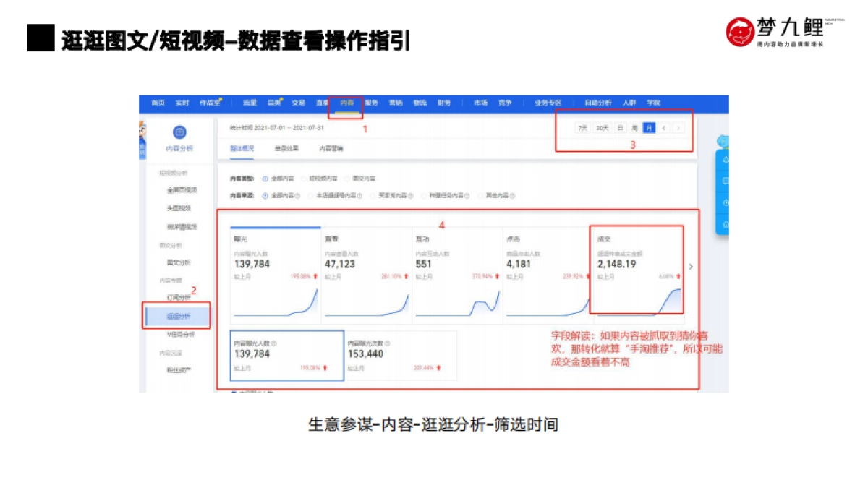Open the chat icon in blue floating bar
The width and height of the screenshot is (868, 488).
(726, 181)
